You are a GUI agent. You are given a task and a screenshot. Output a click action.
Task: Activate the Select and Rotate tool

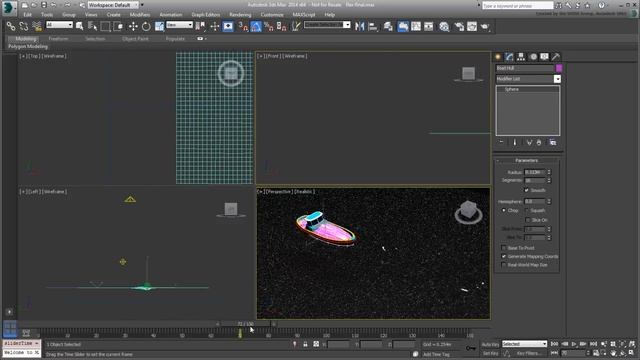tap(146, 27)
